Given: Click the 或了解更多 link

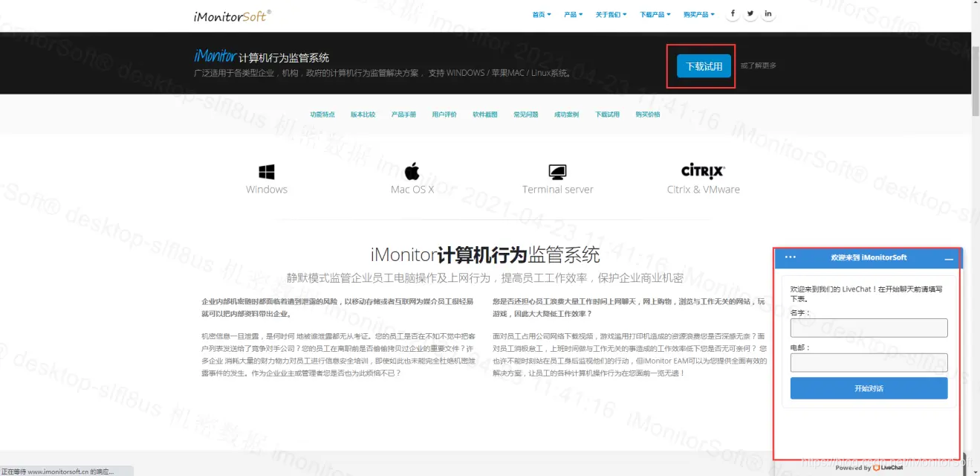Looking at the screenshot, I should [x=759, y=65].
